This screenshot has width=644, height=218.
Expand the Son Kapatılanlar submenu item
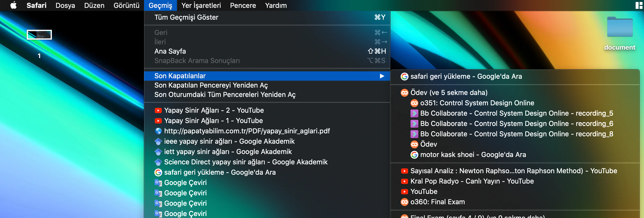[x=267, y=76]
